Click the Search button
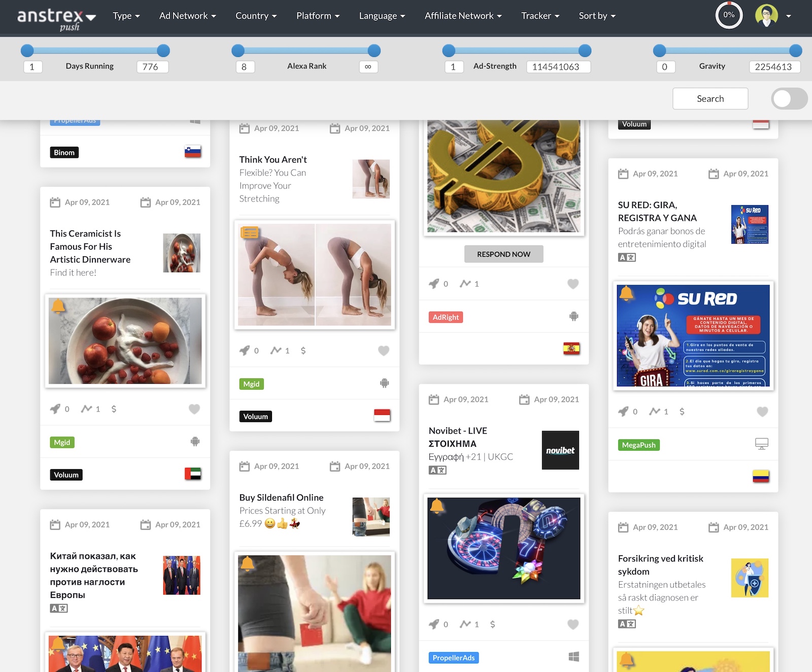Viewport: 812px width, 672px height. point(710,98)
